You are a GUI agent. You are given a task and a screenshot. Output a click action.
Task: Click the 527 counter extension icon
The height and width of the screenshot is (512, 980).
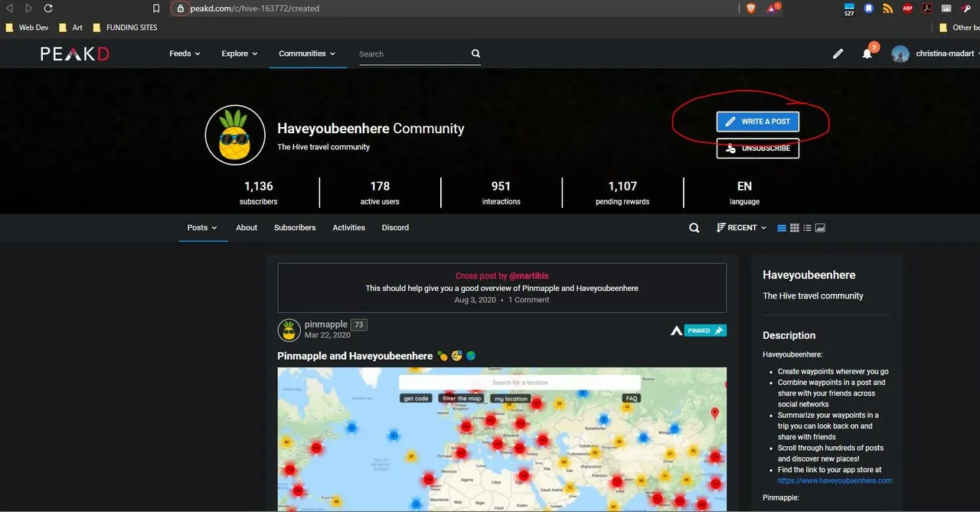(x=849, y=9)
